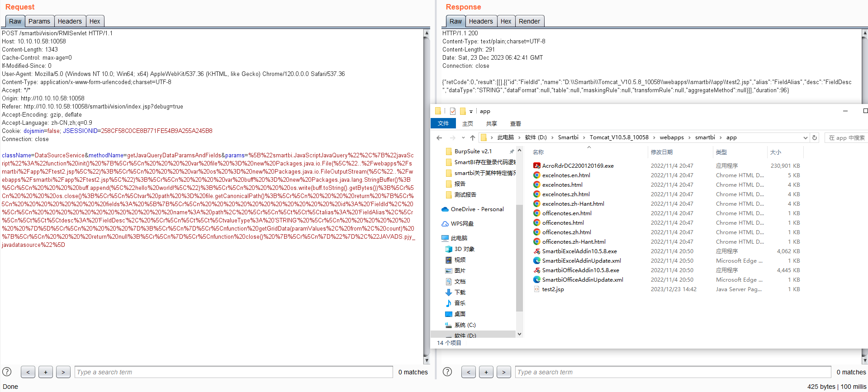The image size is (868, 392).
Task: Switch to Response Headers tab
Action: 481,21
